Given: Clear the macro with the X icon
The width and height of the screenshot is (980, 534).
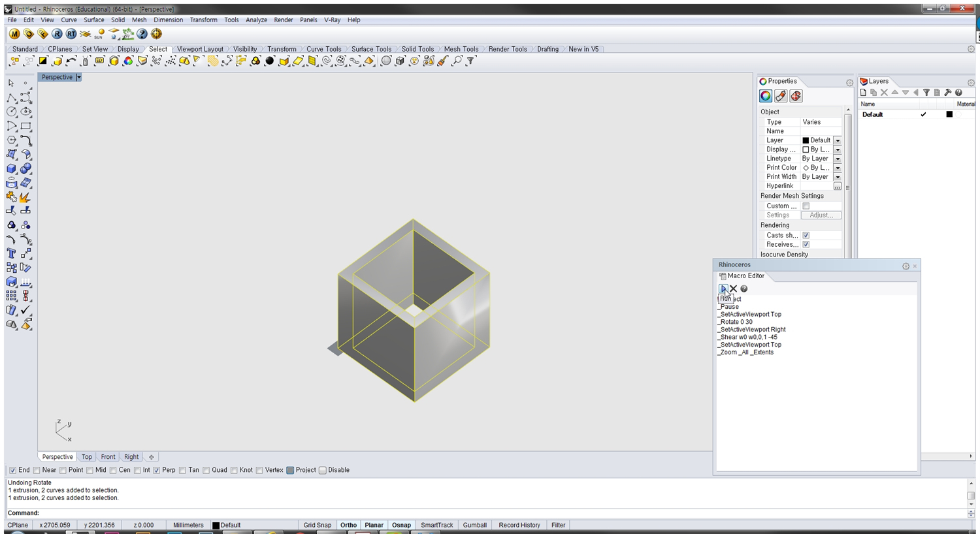Looking at the screenshot, I should coord(733,289).
